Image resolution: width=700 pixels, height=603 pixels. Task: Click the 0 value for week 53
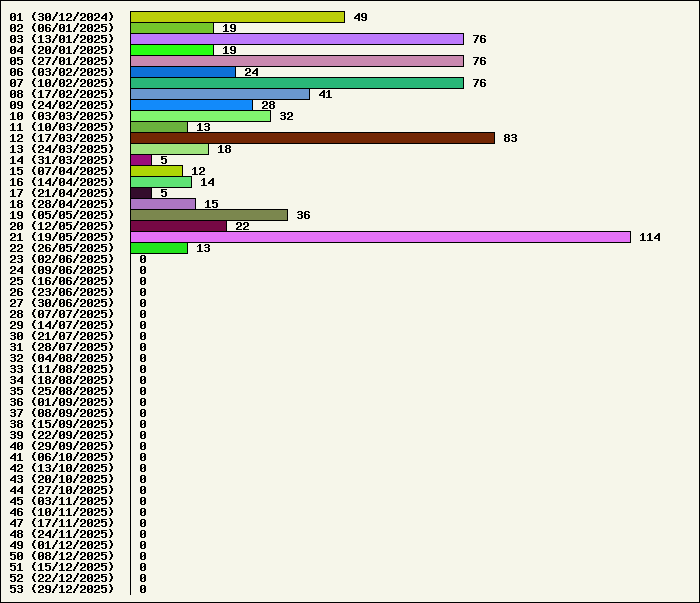[143, 589]
